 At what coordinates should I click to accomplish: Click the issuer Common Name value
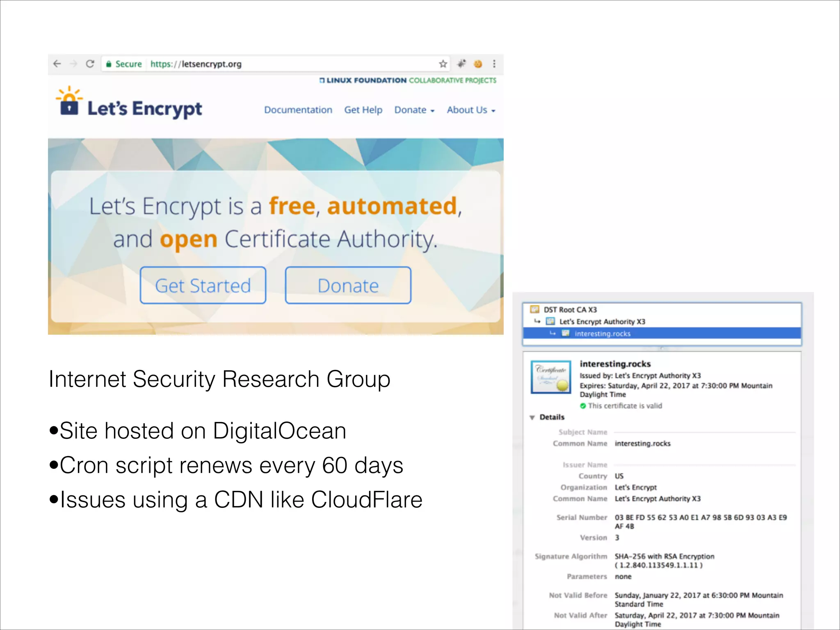(658, 499)
